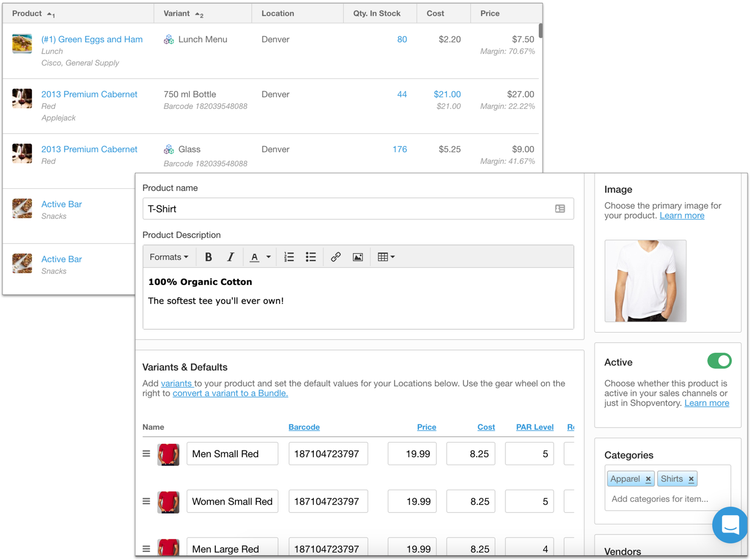The image size is (750, 560).
Task: Open the variants link
Action: [176, 384]
